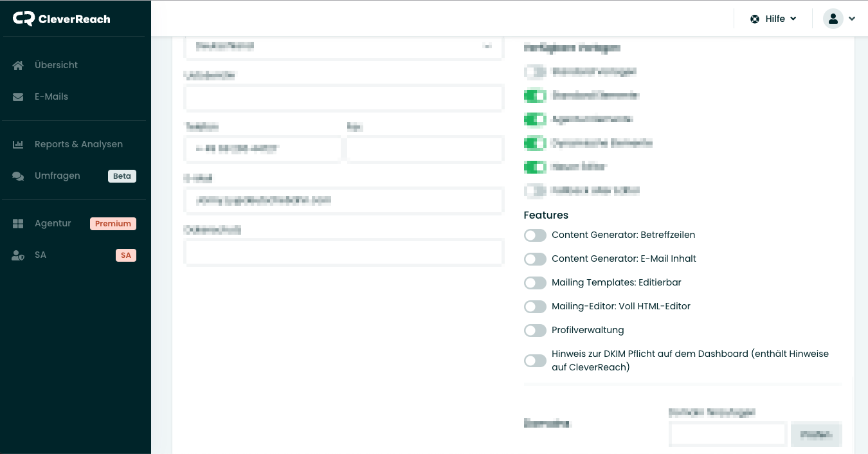Screen dimensions: 868x454
Task: Toggle Content Generator: E-Mail Inhalt
Action: point(535,259)
